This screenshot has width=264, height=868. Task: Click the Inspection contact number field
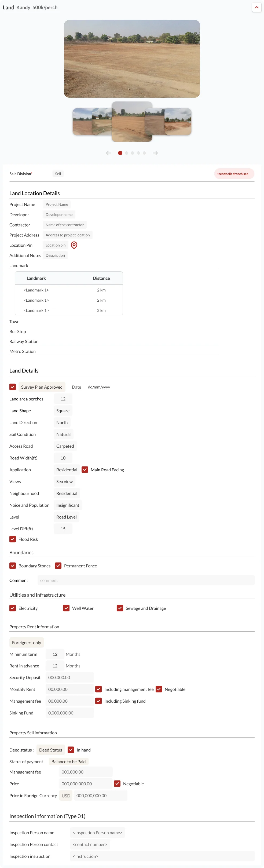pyautogui.click(x=90, y=844)
